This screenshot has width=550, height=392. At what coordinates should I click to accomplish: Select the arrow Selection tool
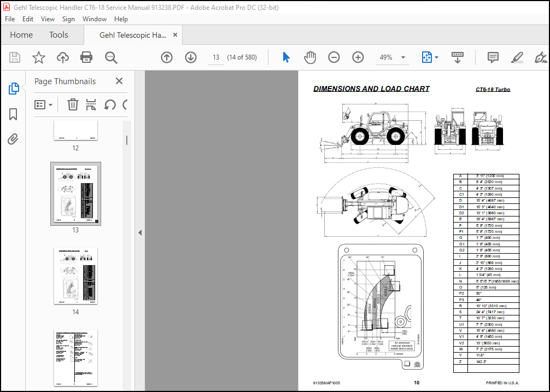(286, 57)
